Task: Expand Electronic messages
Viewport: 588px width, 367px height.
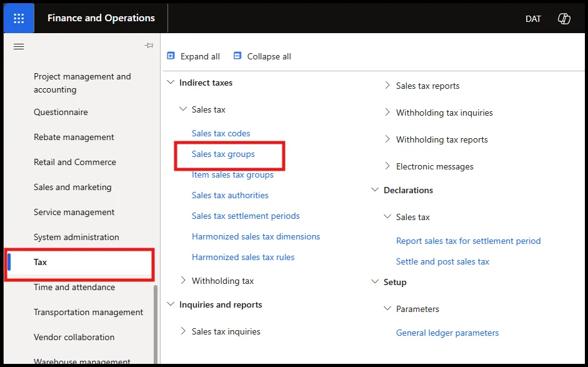Action: (387, 166)
